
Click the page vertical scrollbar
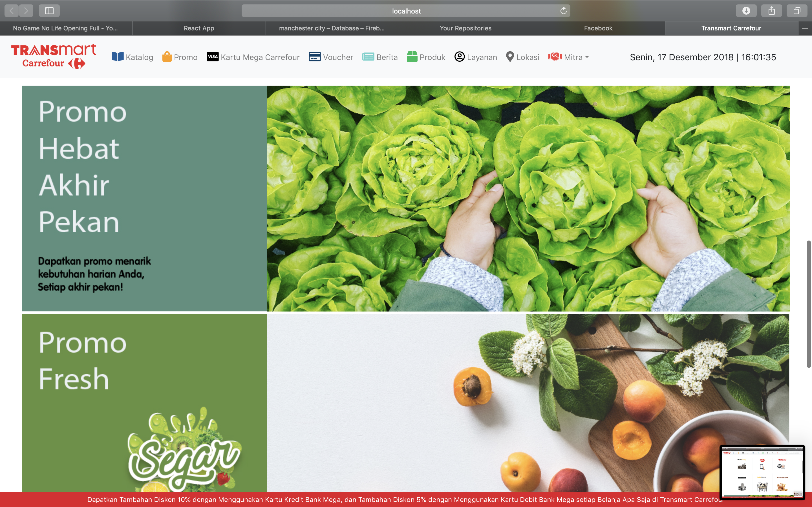click(809, 303)
